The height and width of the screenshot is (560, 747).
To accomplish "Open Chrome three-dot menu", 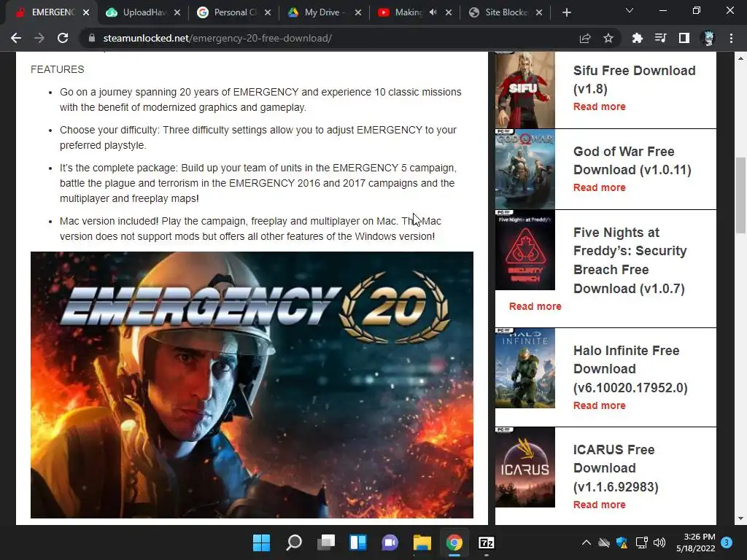I will pos(731,38).
